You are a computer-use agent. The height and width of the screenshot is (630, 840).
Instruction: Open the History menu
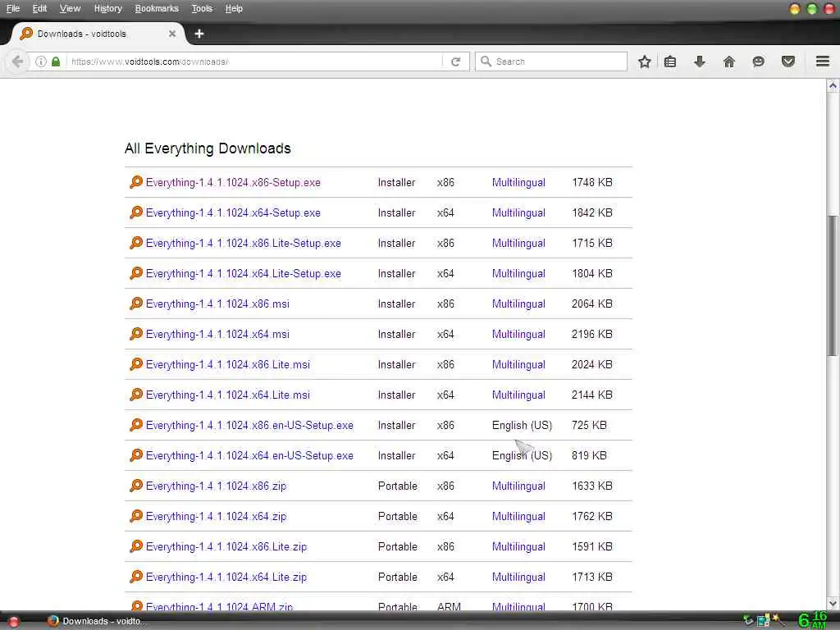107,8
